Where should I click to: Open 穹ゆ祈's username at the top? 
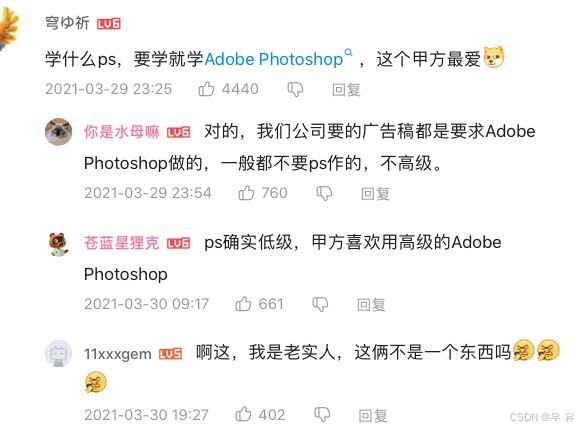point(67,23)
